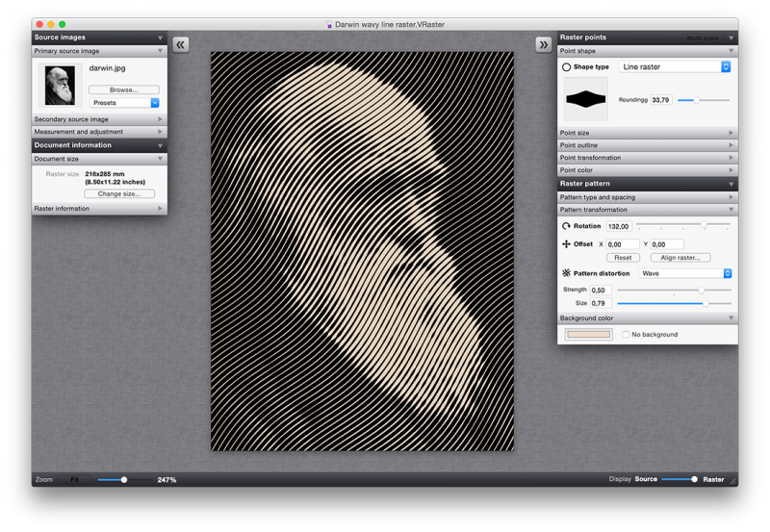Open the Presets dropdown
Image resolution: width=770 pixels, height=532 pixels.
[x=124, y=102]
